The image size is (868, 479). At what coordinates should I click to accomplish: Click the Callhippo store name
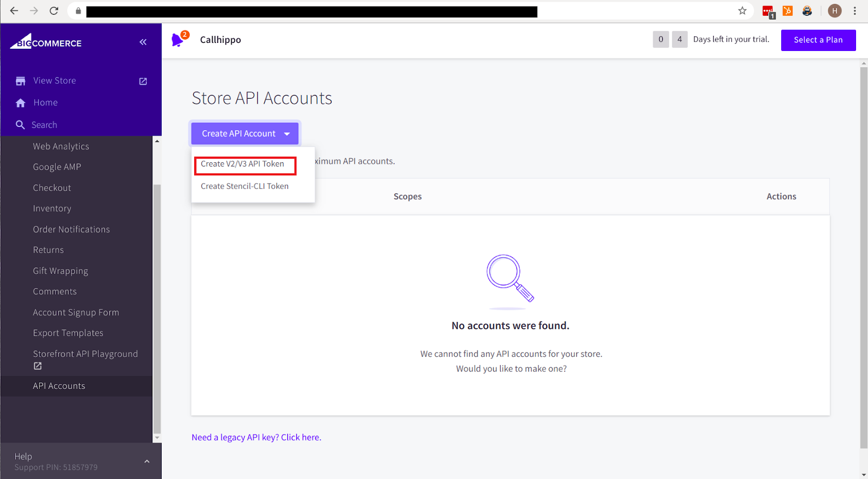click(x=220, y=40)
